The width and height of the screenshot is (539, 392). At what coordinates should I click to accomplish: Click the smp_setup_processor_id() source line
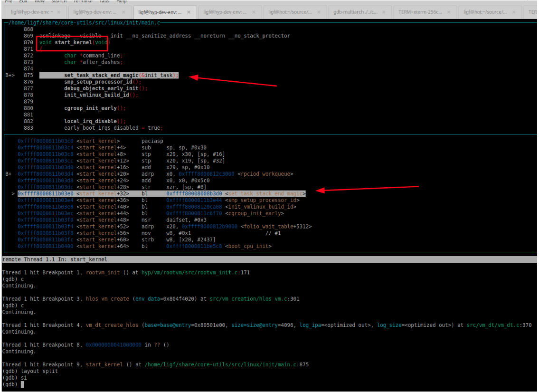103,82
